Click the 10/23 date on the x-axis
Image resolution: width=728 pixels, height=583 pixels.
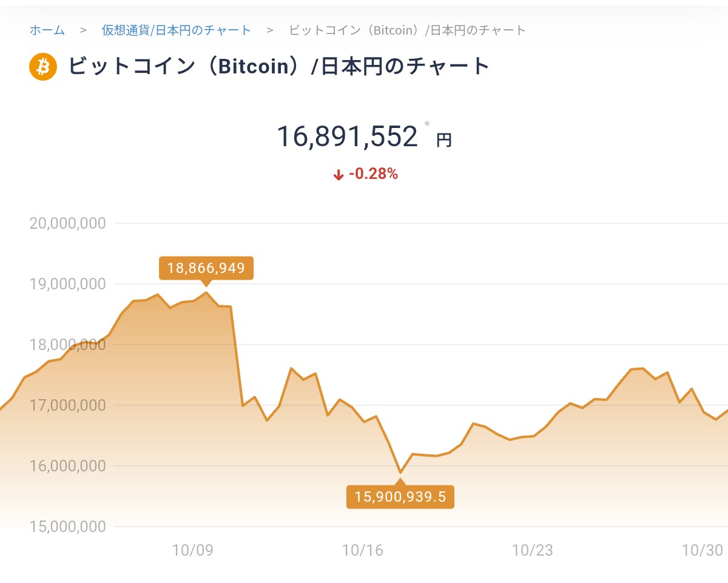point(533,550)
